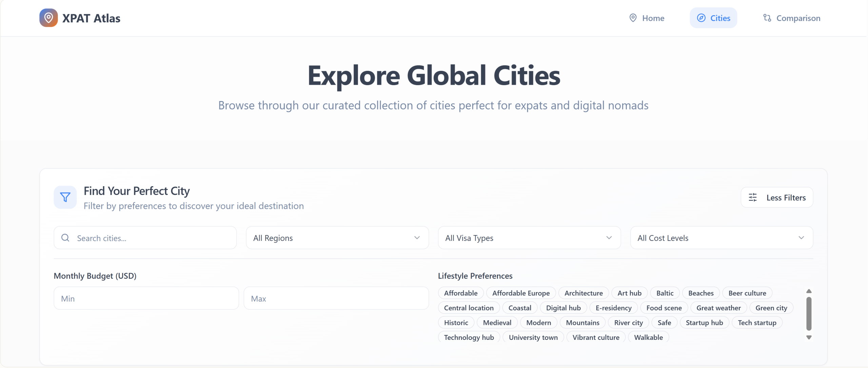Expand the All Visa Types dropdown
This screenshot has height=368, width=868.
pyautogui.click(x=529, y=238)
